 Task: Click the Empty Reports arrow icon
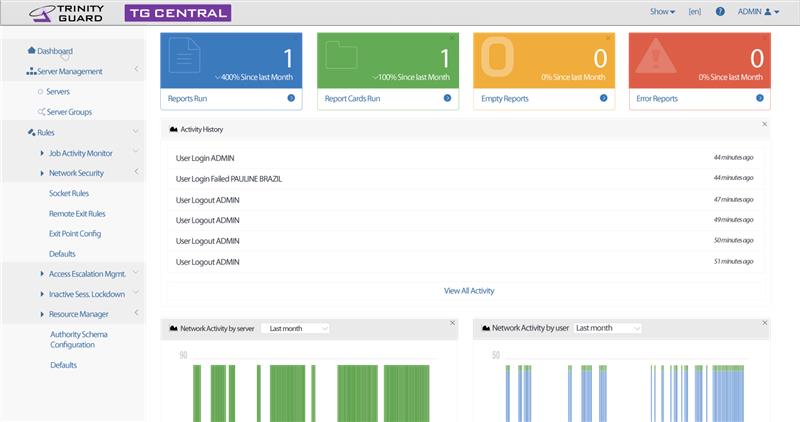point(604,98)
